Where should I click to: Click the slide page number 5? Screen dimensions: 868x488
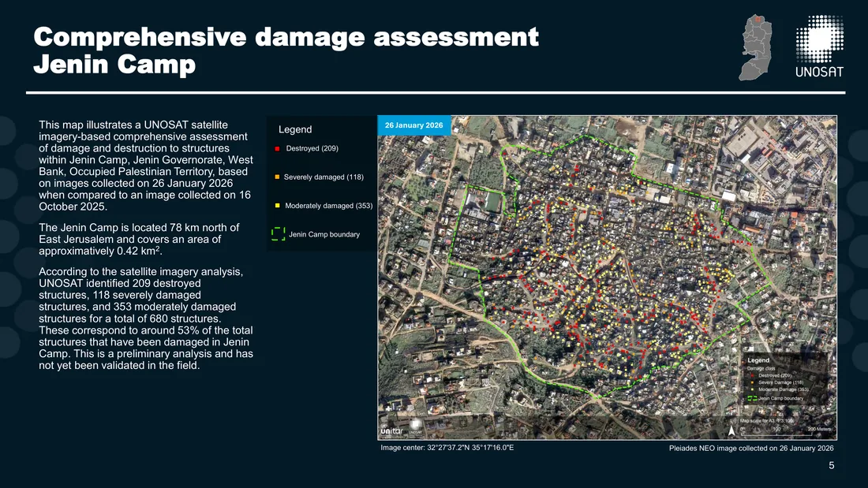pos(832,466)
